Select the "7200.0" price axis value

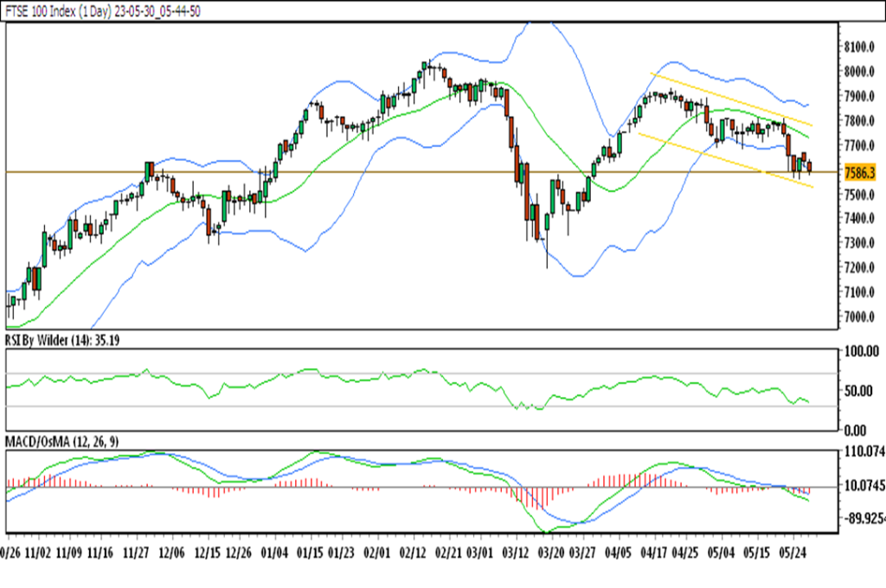pyautogui.click(x=859, y=268)
